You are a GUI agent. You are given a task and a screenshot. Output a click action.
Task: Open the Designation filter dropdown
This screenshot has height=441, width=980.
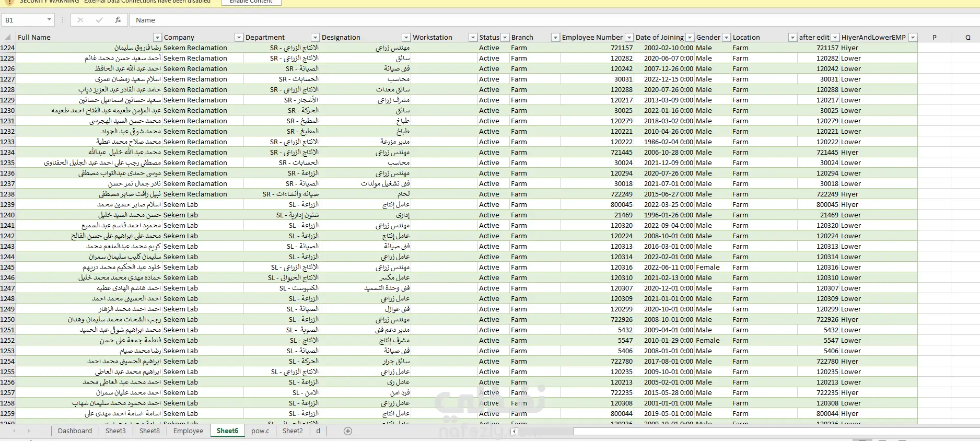406,37
